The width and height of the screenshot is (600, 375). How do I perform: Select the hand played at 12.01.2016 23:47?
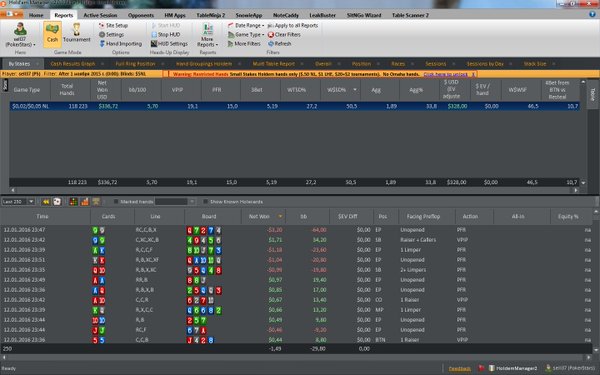pyautogui.click(x=296, y=230)
